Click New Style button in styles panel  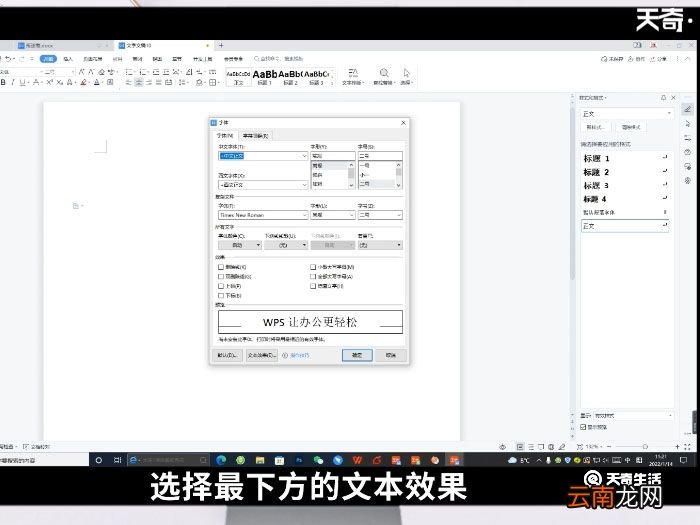click(595, 127)
